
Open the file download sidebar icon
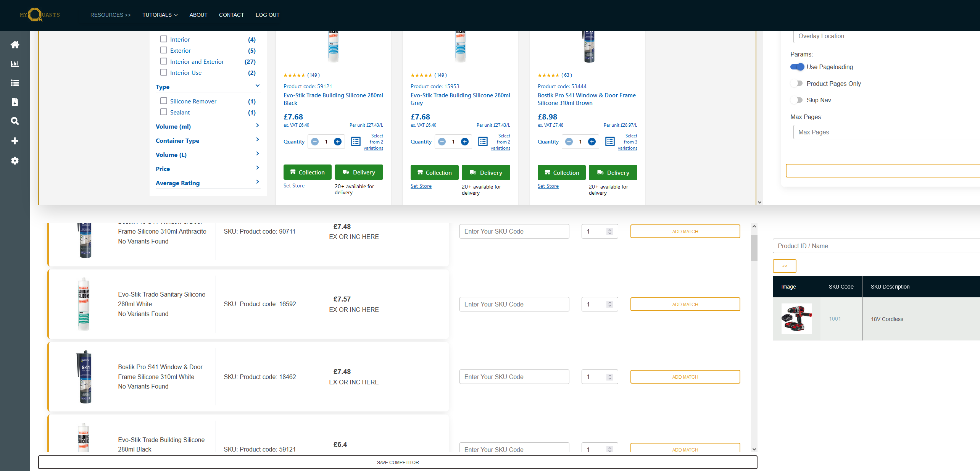pos(15,102)
